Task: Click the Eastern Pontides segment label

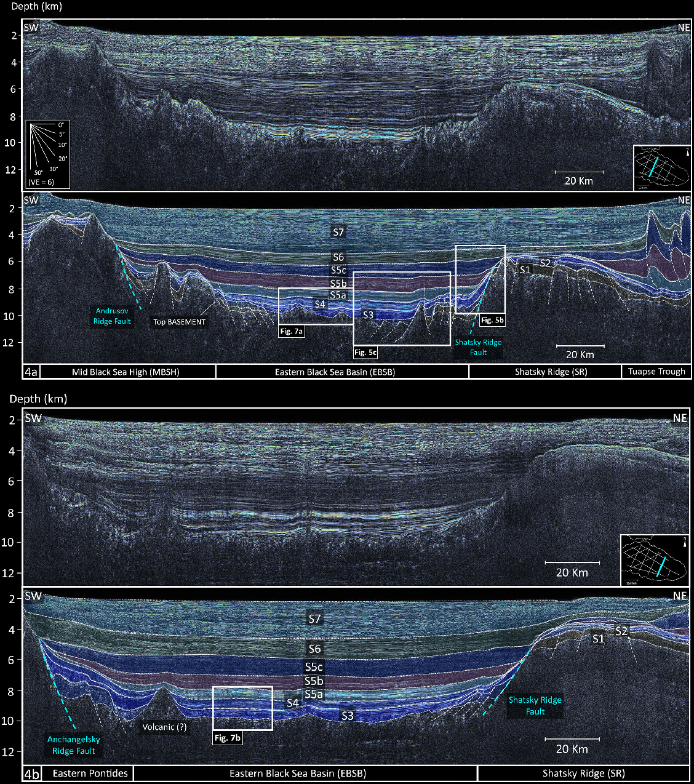Action: tap(90, 774)
